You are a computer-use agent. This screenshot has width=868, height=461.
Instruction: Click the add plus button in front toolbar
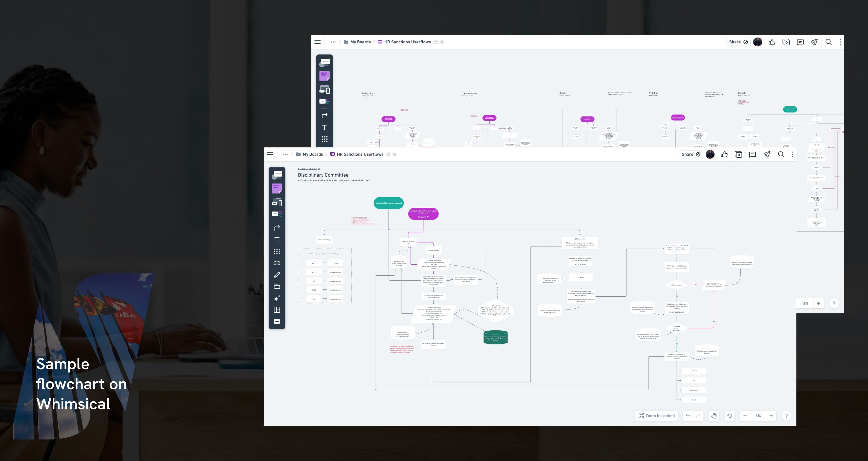click(x=277, y=321)
